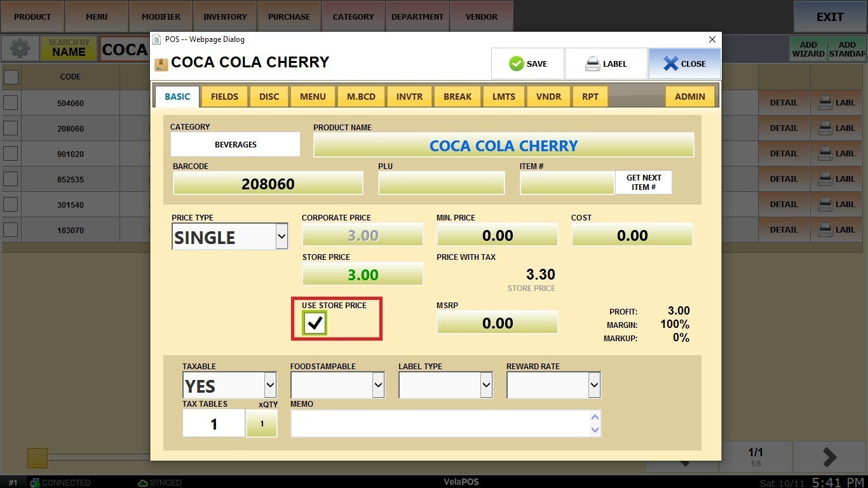Check the row checkbox for code 208060
The width and height of the screenshot is (868, 488).
(x=11, y=128)
